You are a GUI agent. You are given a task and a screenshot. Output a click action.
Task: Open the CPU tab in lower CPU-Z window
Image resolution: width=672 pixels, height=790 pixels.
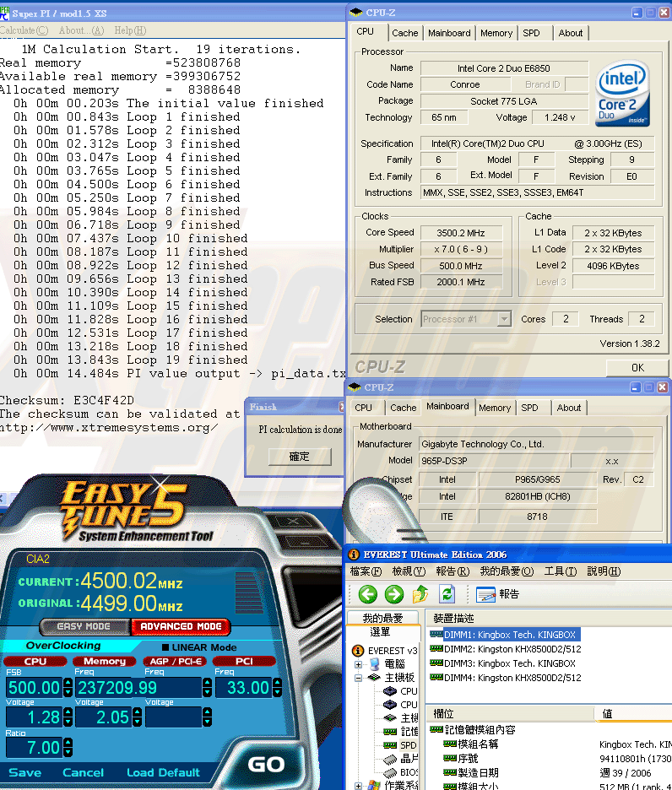coord(364,409)
